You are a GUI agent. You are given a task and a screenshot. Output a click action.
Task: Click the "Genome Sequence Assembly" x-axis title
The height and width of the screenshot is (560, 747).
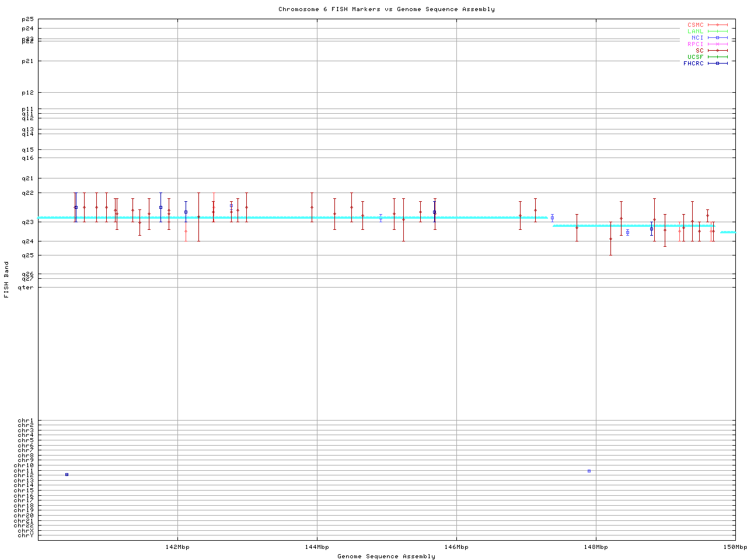tap(386, 556)
